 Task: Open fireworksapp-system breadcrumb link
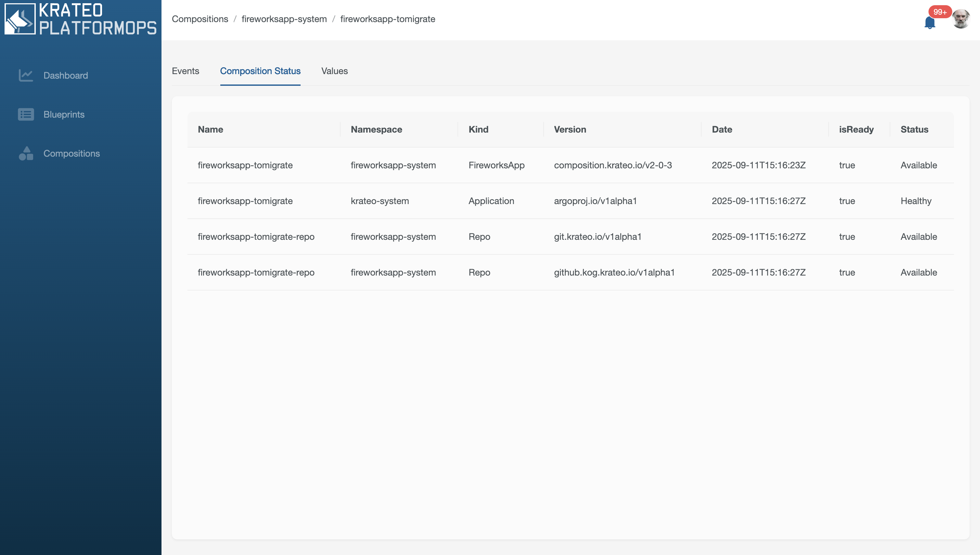pos(284,19)
